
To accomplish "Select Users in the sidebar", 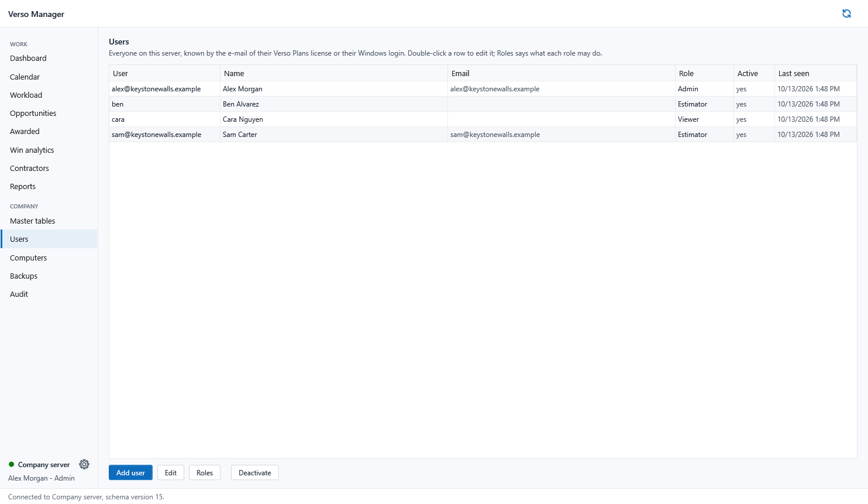I will click(49, 239).
